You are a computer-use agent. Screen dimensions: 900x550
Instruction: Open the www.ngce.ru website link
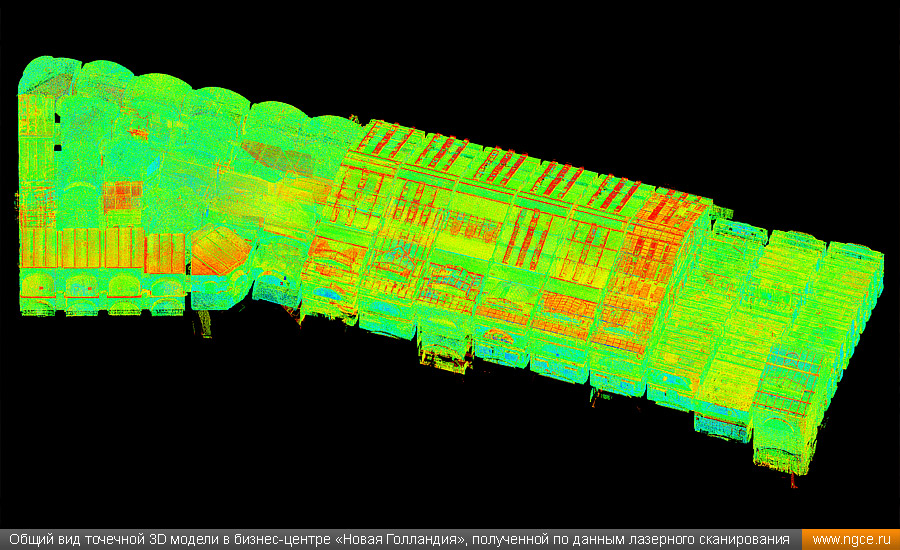pyautogui.click(x=851, y=540)
